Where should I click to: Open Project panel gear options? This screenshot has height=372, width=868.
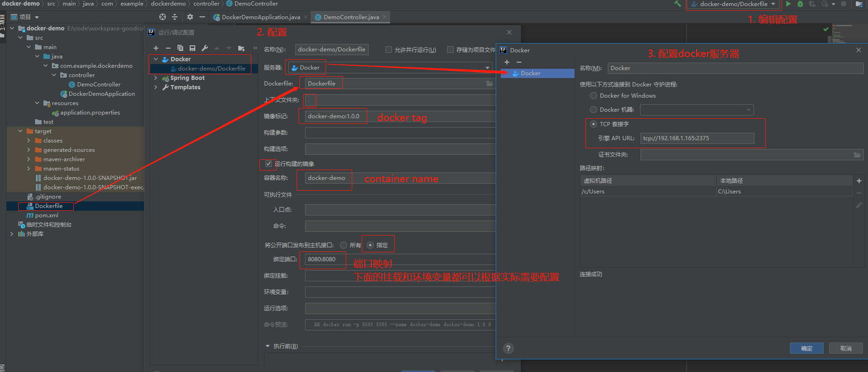coord(190,17)
